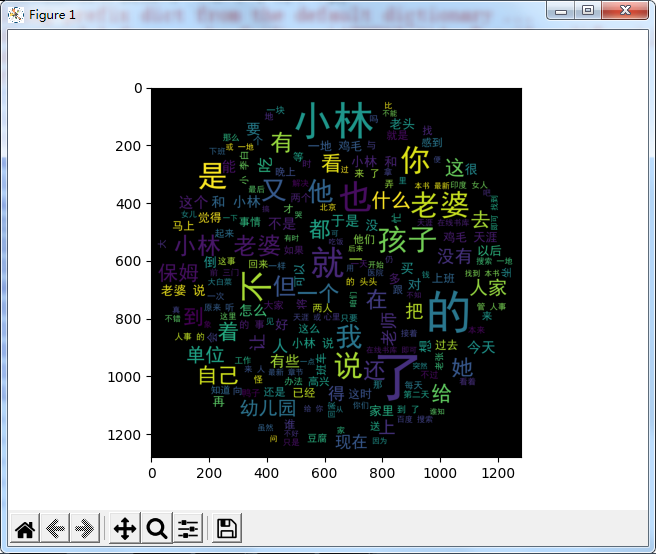The height and width of the screenshot is (554, 656).
Task: Reset the plot with the Home icon
Action: 25,529
